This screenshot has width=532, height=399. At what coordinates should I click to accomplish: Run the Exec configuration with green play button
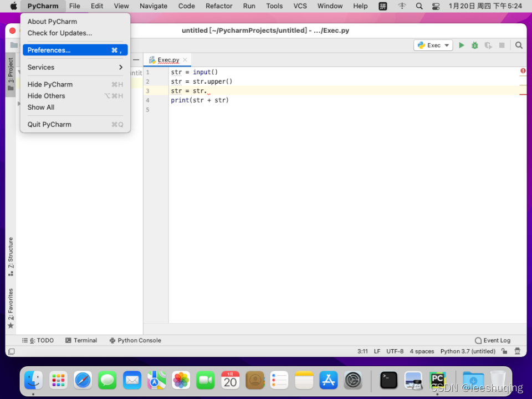[461, 45]
